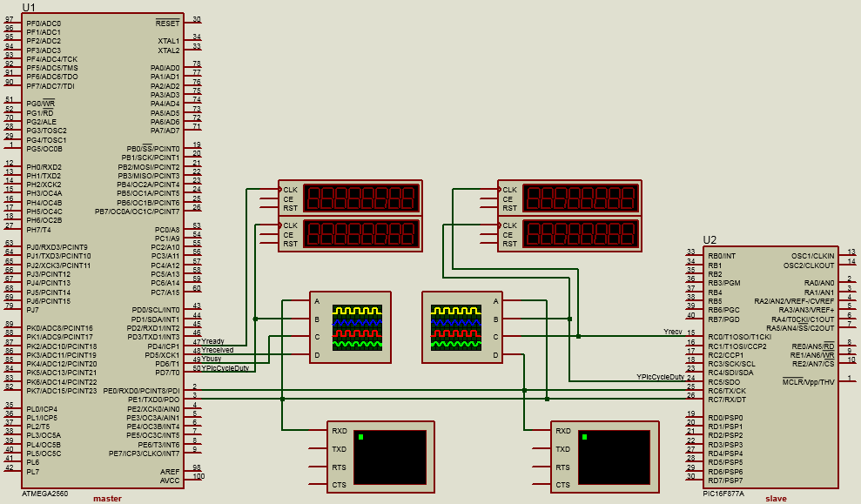The width and height of the screenshot is (861, 504).
Task: Click the PH0/RXD2 pin label
Action: point(44,167)
